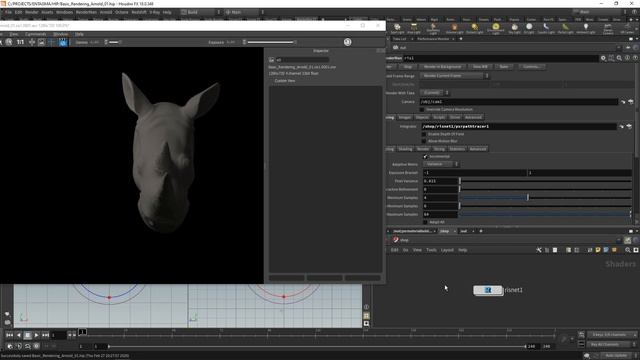Open the Arnold menu
640x360 pixels.
tap(106, 12)
